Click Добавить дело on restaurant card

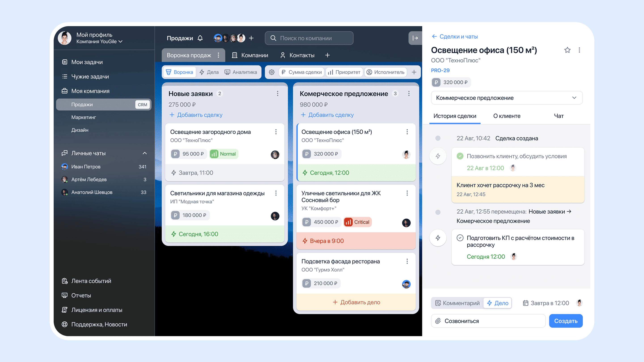tap(356, 302)
